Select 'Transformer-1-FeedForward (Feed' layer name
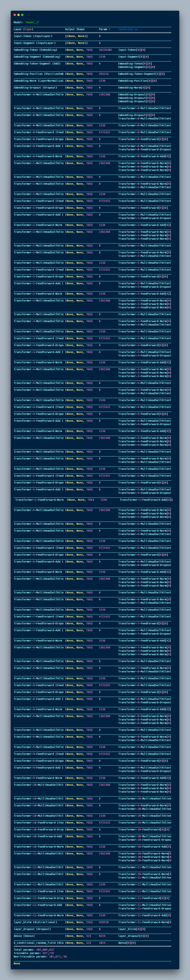The height and width of the screenshot is (980, 190). 39,201
